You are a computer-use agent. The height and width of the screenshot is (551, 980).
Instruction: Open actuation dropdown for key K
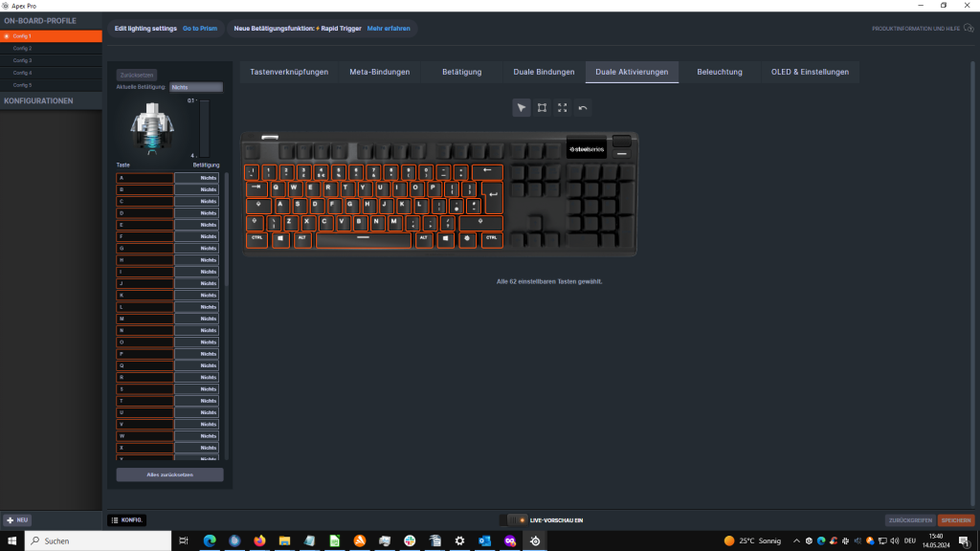click(x=196, y=295)
